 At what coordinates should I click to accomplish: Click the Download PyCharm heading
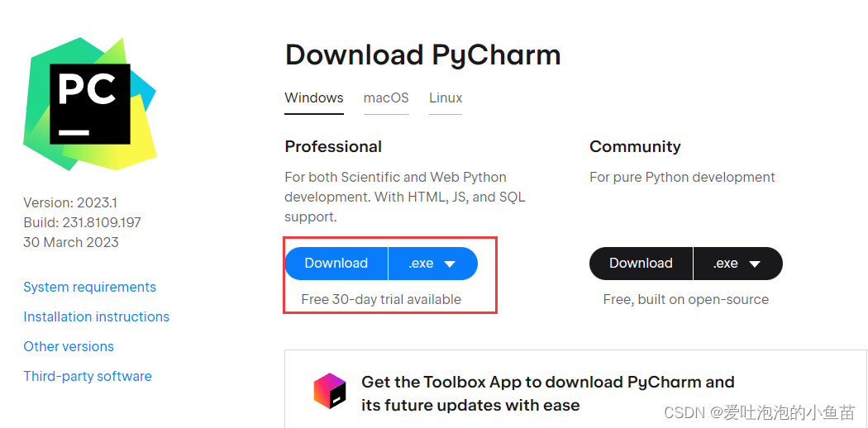[x=423, y=55]
